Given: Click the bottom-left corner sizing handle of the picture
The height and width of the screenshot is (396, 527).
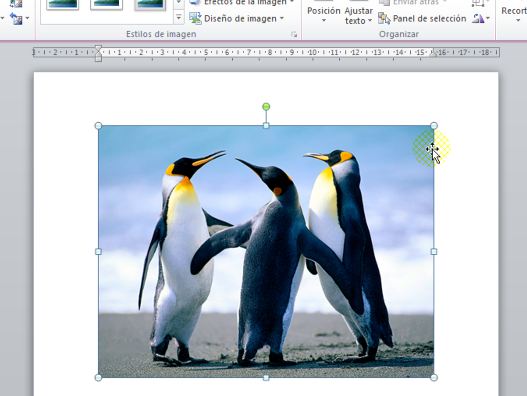Looking at the screenshot, I should [98, 378].
